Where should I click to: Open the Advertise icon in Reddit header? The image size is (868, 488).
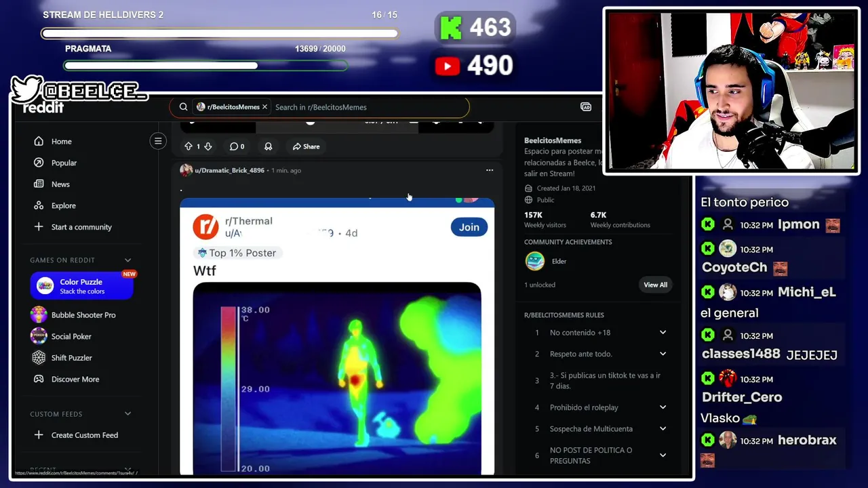[586, 107]
